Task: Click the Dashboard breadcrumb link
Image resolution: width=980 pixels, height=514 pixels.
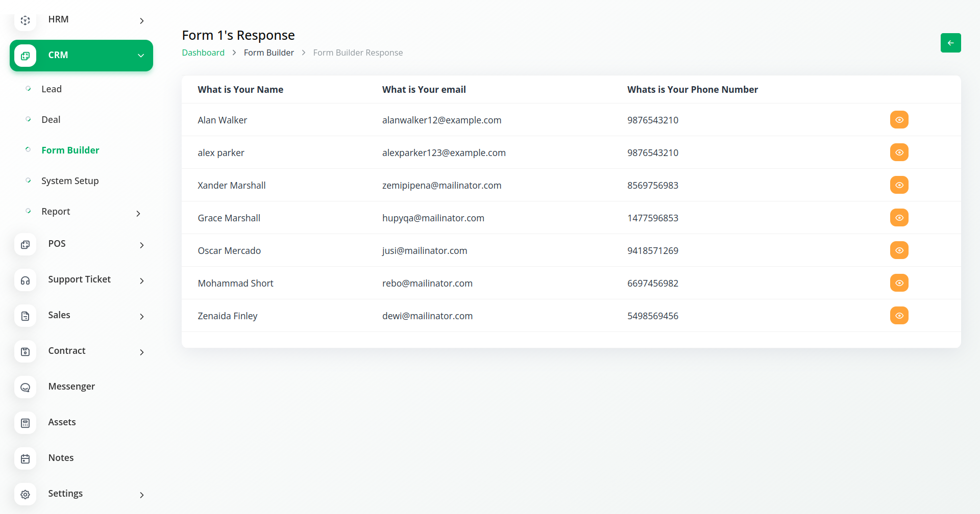Action: [203, 53]
